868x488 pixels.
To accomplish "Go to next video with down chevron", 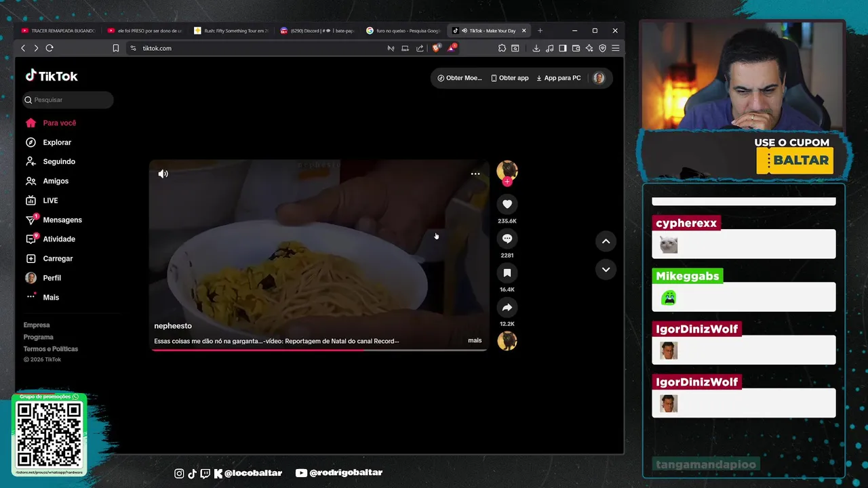I will click(606, 270).
